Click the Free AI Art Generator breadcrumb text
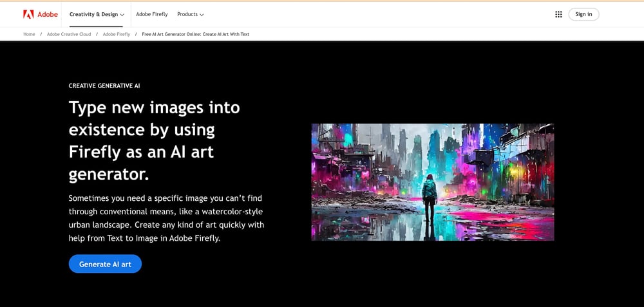644x307 pixels. tap(196, 35)
